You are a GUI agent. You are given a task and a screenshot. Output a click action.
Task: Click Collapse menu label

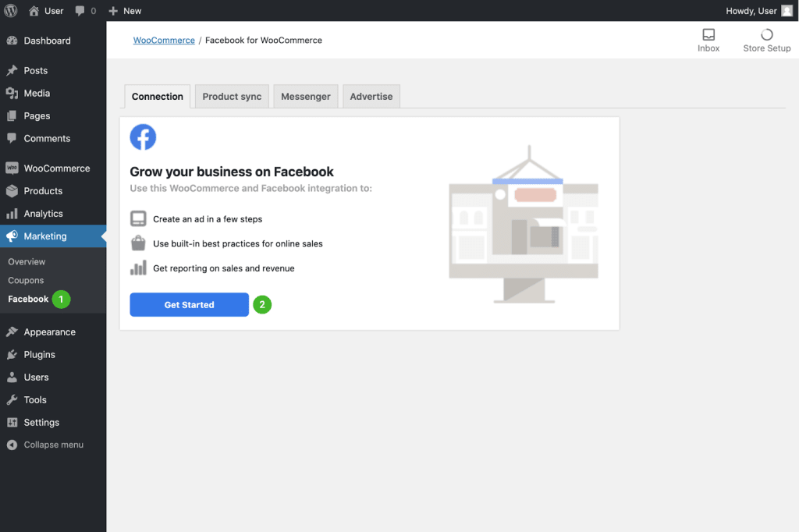54,445
